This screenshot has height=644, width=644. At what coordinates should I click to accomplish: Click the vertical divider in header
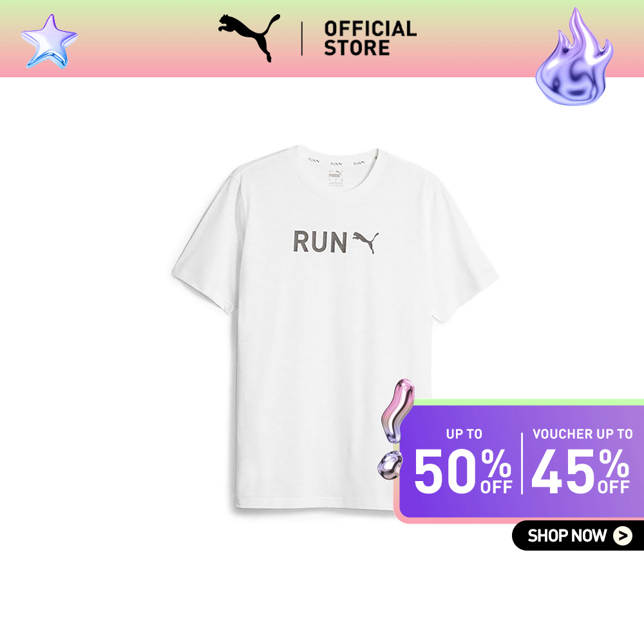(302, 39)
